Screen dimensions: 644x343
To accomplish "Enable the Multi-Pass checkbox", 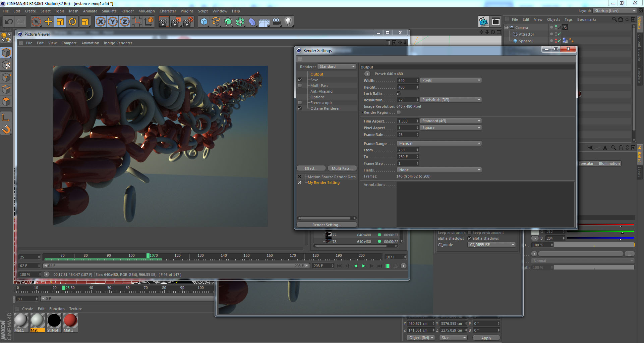I will pyautogui.click(x=300, y=86).
